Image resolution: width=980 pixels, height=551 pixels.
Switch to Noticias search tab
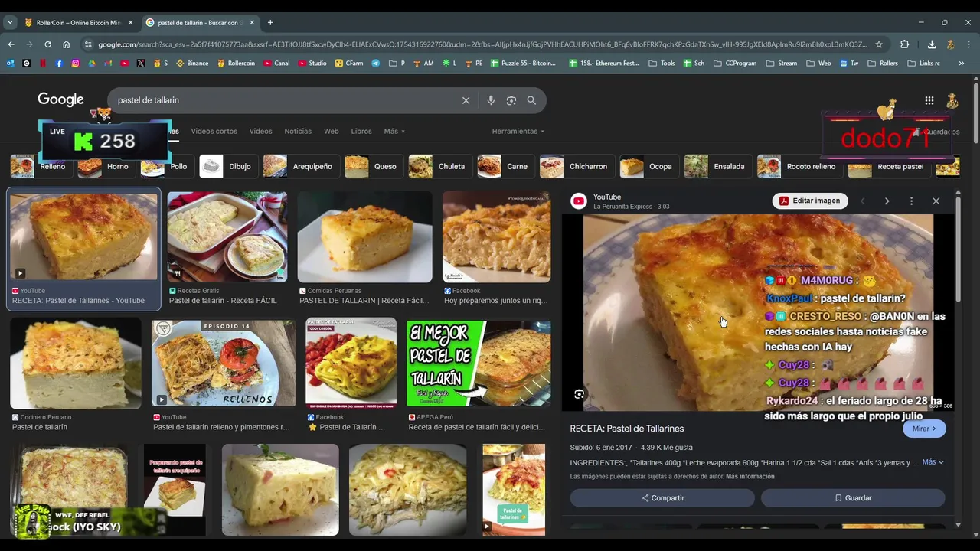pyautogui.click(x=298, y=132)
